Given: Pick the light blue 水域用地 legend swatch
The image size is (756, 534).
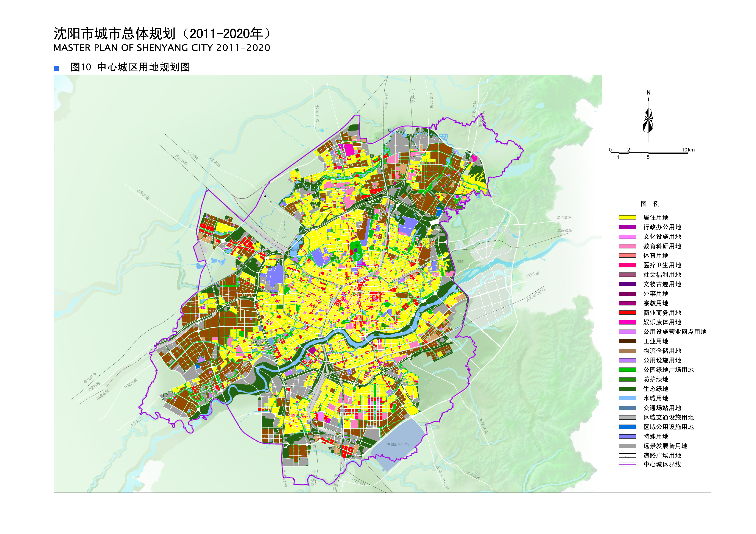Looking at the screenshot, I should coord(627,398).
